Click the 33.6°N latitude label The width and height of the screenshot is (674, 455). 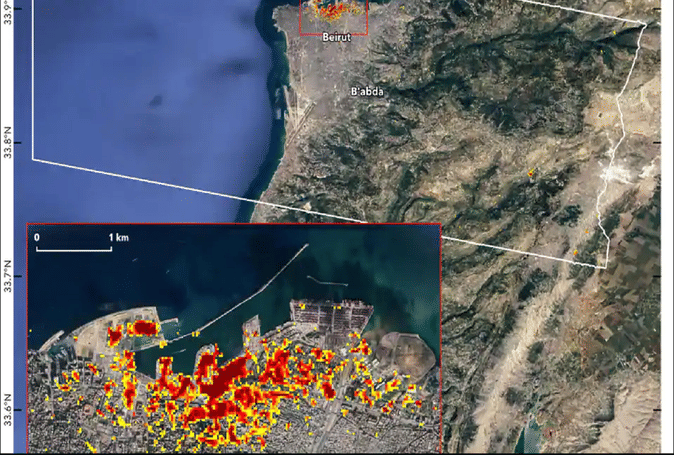pos(8,406)
